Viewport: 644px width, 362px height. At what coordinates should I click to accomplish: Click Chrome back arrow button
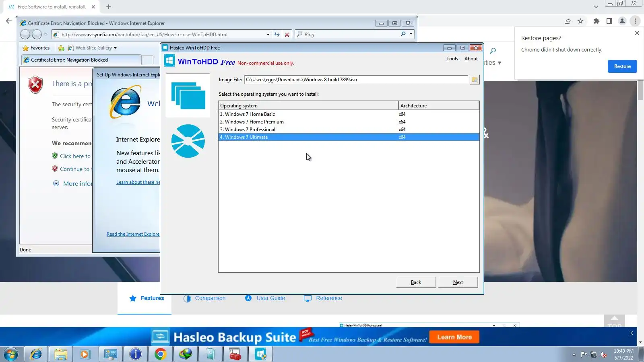coord(9,21)
